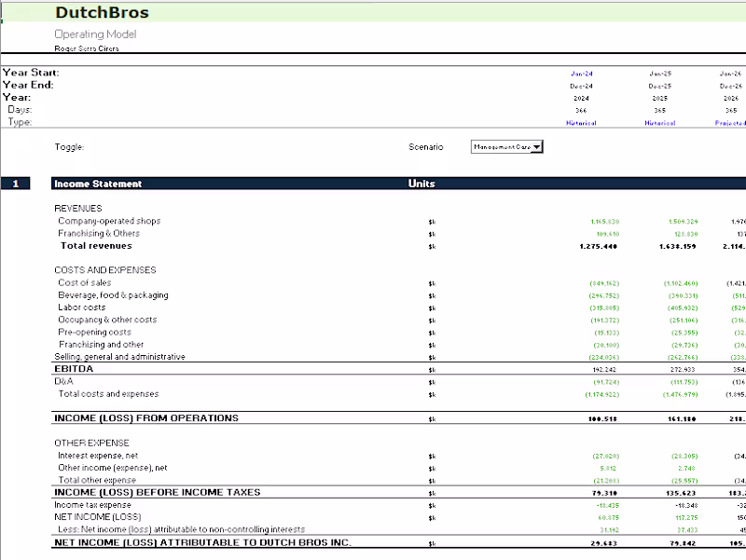The image size is (746, 560).
Task: Click the author name below Operating Model
Action: [87, 48]
